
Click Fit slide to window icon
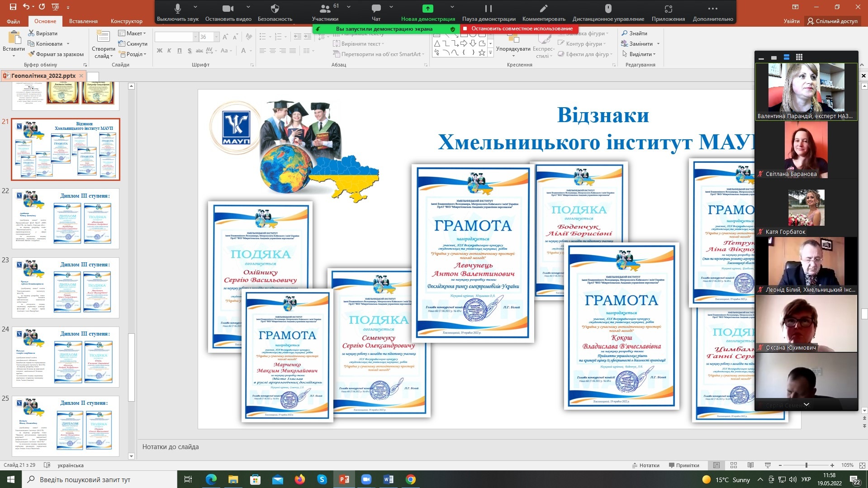tap(863, 465)
